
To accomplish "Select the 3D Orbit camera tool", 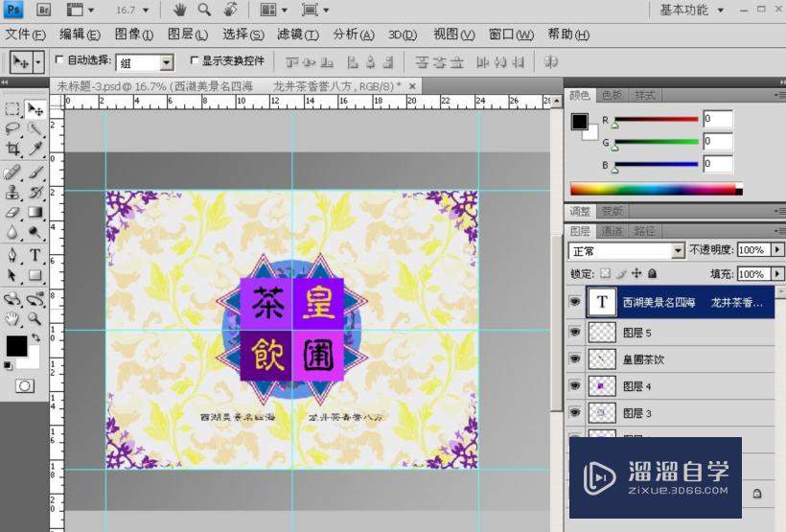I will click(x=35, y=299).
